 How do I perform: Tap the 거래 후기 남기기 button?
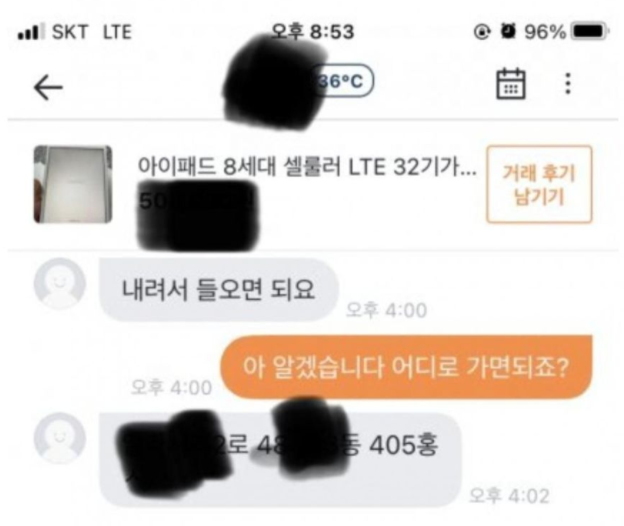(x=539, y=184)
